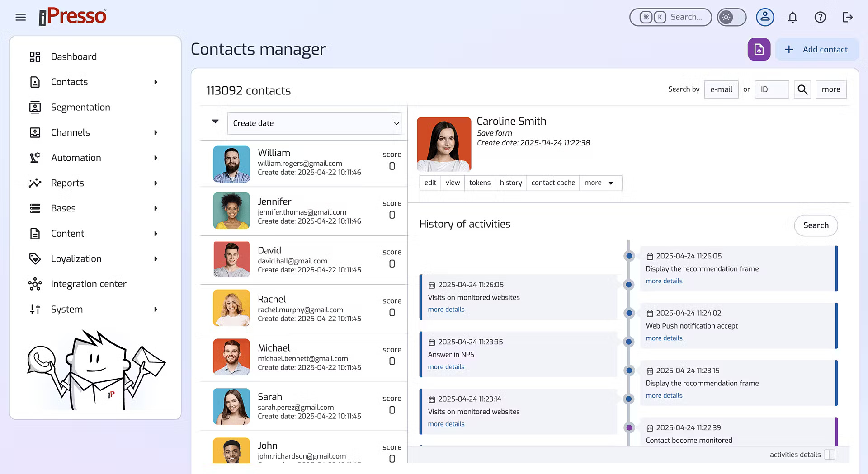Viewport: 868px width, 474px height.
Task: Click the Loyalization tag icon
Action: coord(35,259)
